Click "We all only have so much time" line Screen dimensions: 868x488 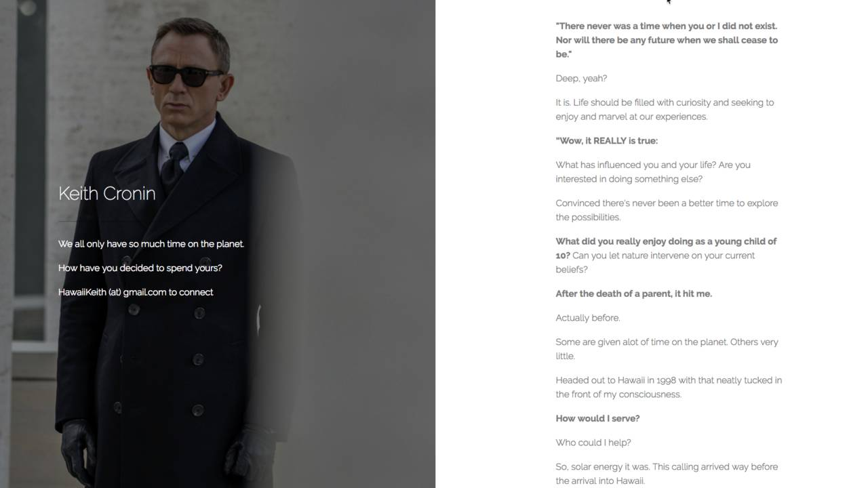click(x=151, y=244)
